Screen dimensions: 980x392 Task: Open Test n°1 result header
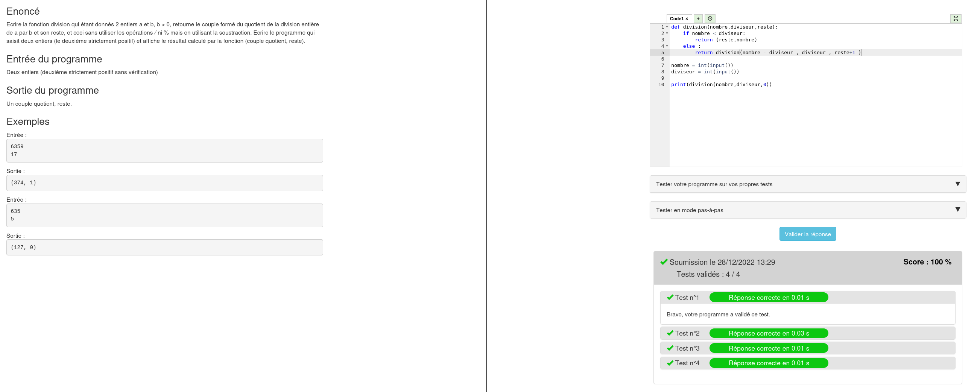point(807,298)
